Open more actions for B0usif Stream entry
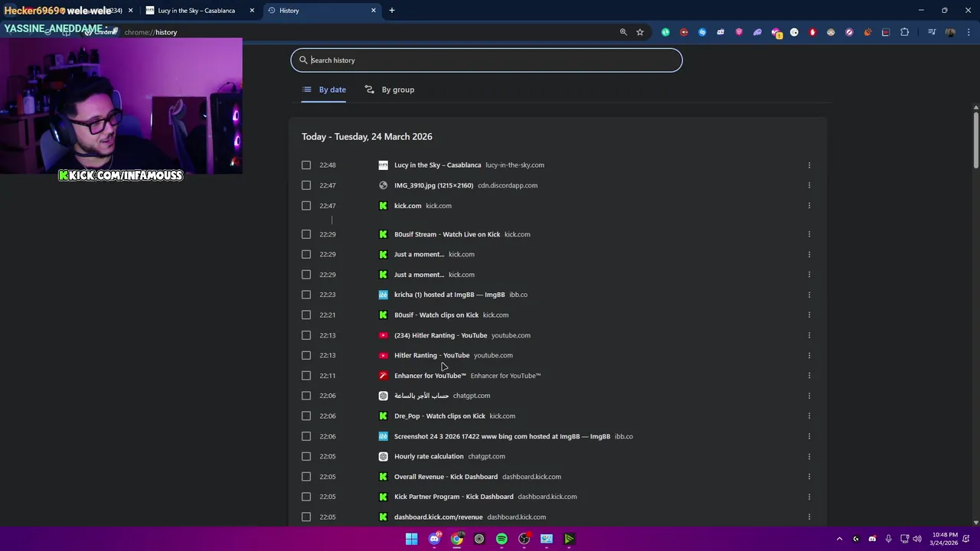 point(809,234)
